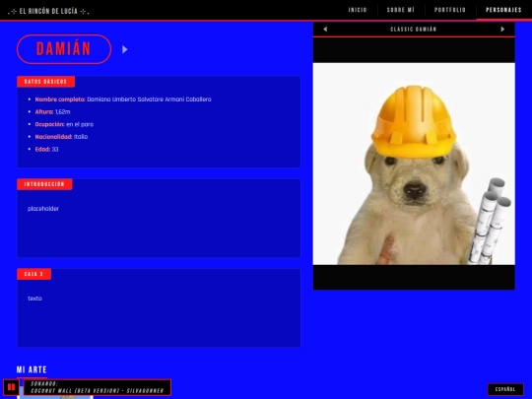532x399 pixels.
Task: Click the Introducción label
Action: coord(44,184)
